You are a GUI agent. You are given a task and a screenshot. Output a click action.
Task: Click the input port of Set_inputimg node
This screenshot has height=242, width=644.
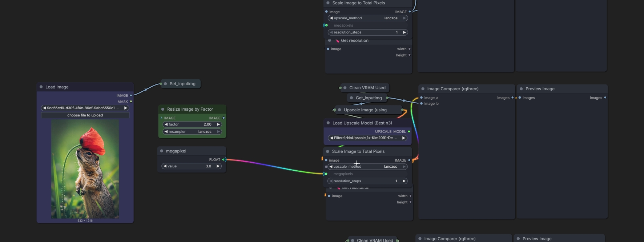click(161, 84)
